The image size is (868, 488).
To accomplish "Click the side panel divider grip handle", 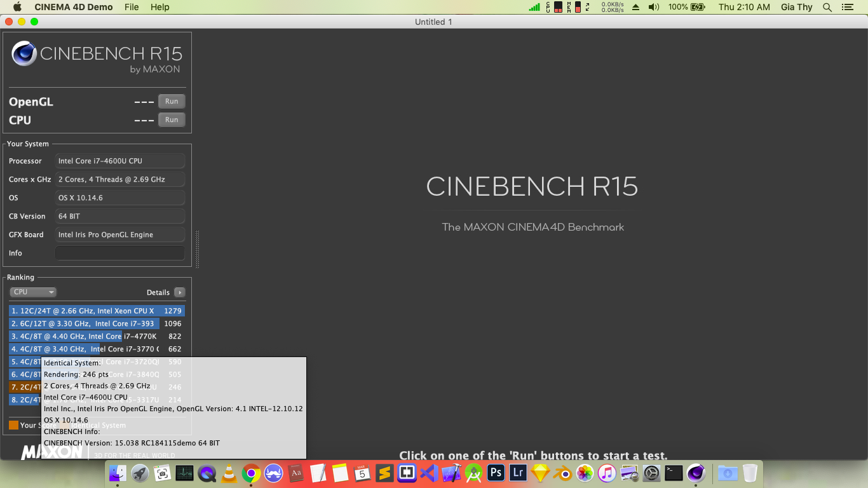I will pyautogui.click(x=197, y=249).
